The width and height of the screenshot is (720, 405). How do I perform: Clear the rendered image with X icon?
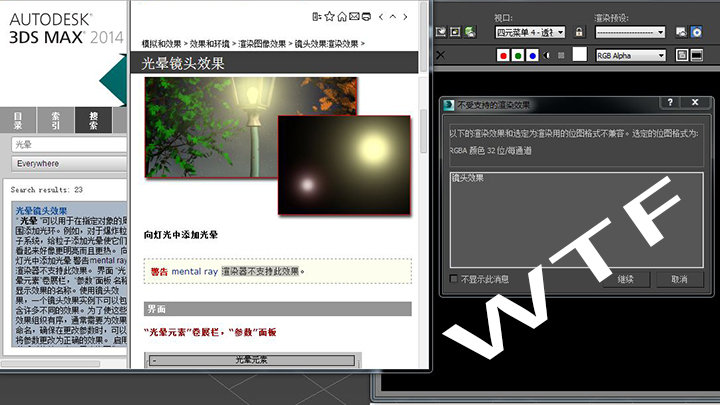click(440, 56)
